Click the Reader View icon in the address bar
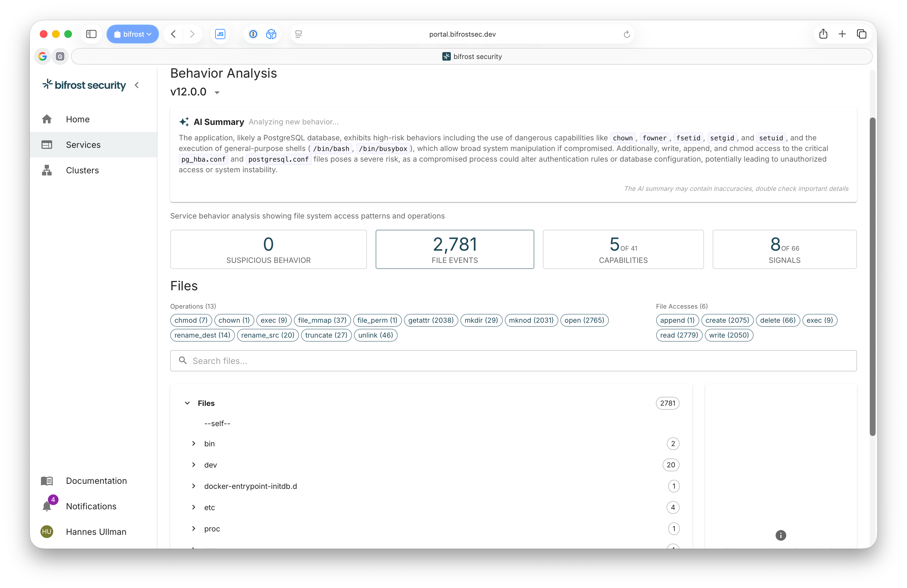 tap(298, 34)
